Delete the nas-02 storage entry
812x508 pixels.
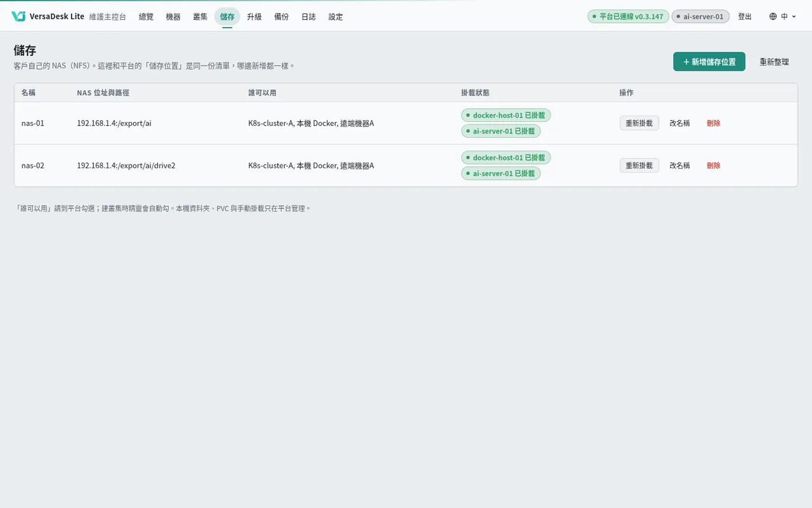click(x=714, y=165)
